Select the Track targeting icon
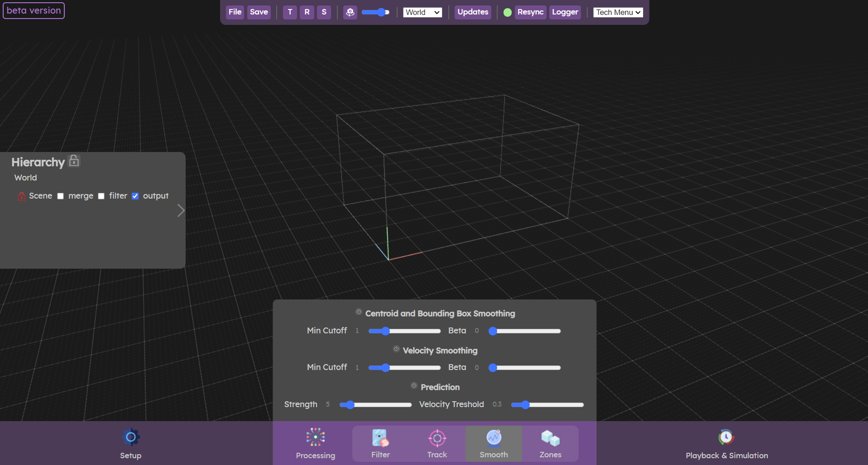 pos(436,438)
